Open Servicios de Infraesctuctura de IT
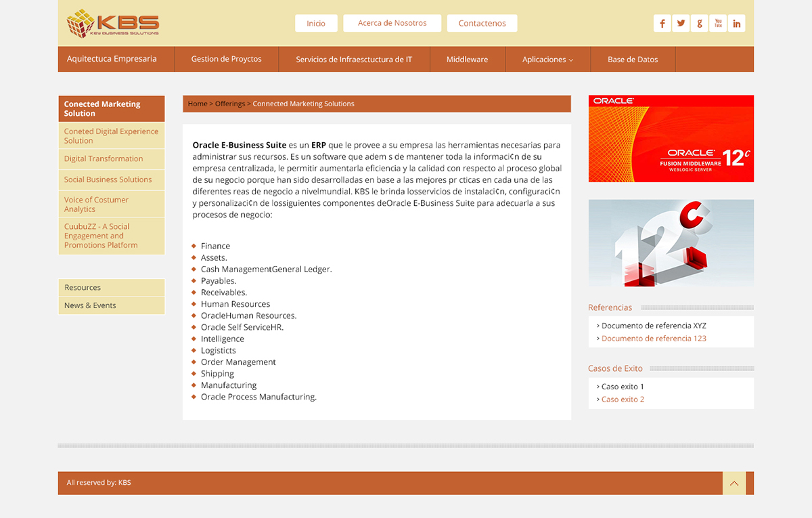 (x=354, y=59)
